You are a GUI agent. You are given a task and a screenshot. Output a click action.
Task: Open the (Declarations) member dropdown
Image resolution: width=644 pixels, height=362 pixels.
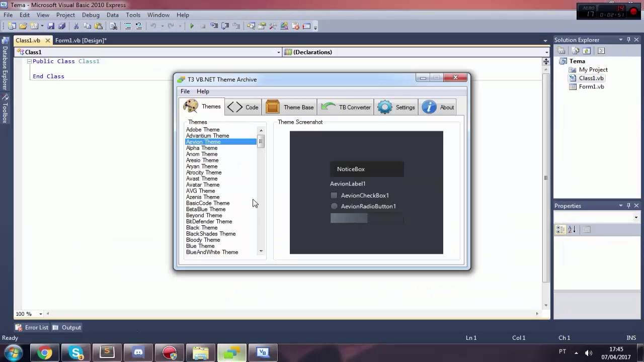(x=546, y=52)
